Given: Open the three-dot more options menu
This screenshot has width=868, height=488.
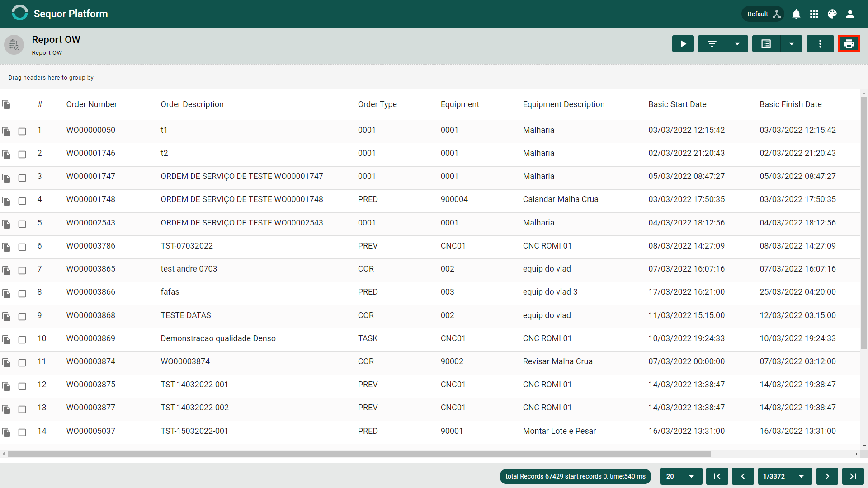Looking at the screenshot, I should click(x=820, y=44).
